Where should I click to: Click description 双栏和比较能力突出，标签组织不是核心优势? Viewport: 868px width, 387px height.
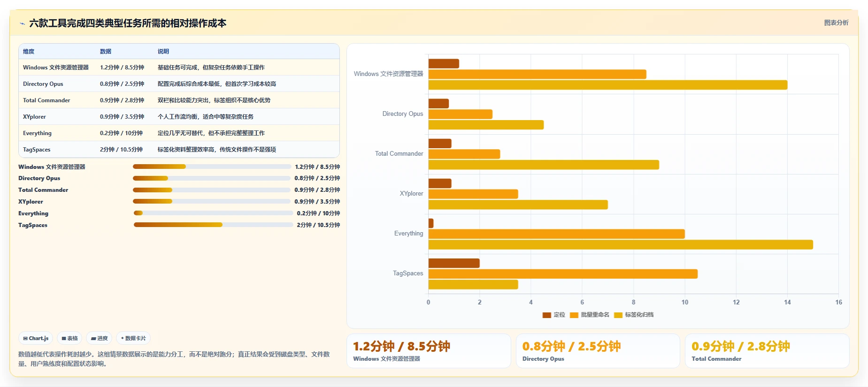tap(214, 100)
